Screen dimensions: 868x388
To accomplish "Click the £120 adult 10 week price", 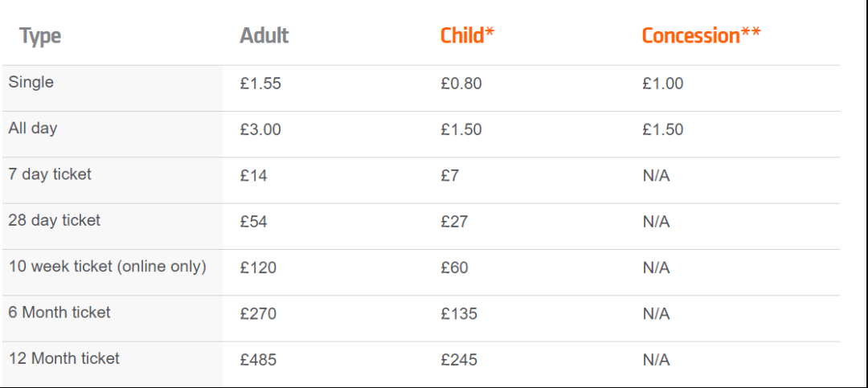I will (258, 268).
